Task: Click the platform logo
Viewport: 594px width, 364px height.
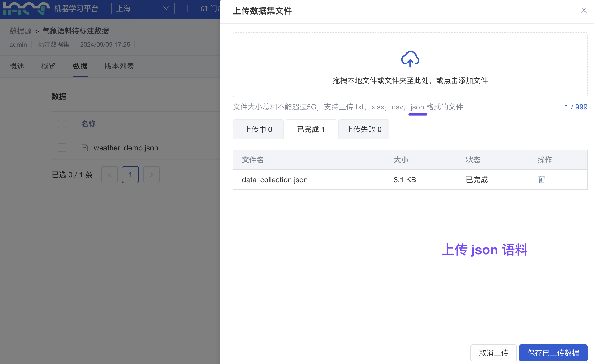Action: pyautogui.click(x=26, y=8)
